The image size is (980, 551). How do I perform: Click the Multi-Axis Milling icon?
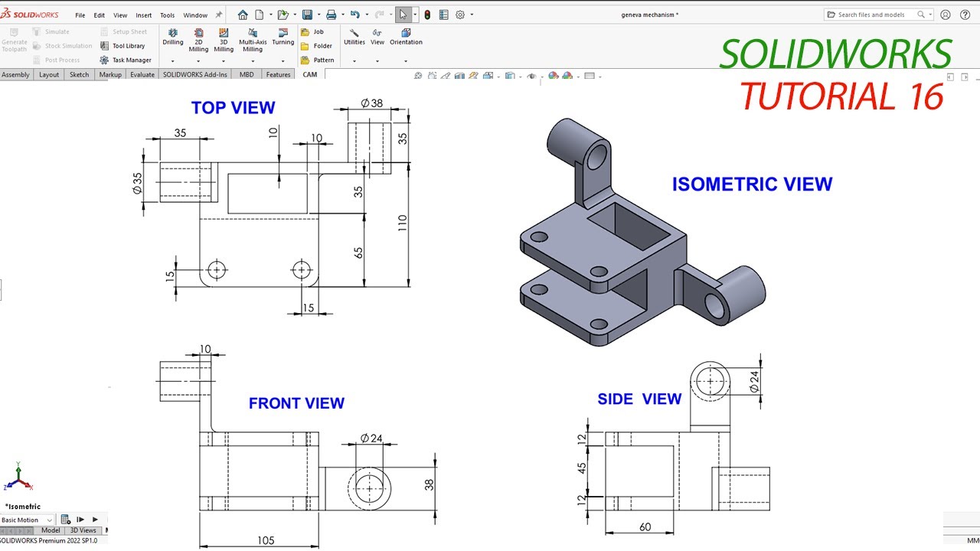tap(253, 33)
